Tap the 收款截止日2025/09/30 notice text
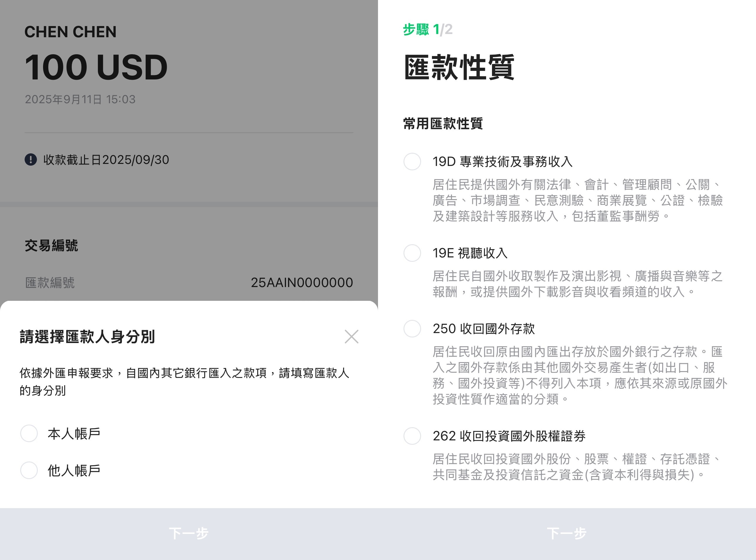This screenshot has height=560, width=756. pyautogui.click(x=106, y=160)
